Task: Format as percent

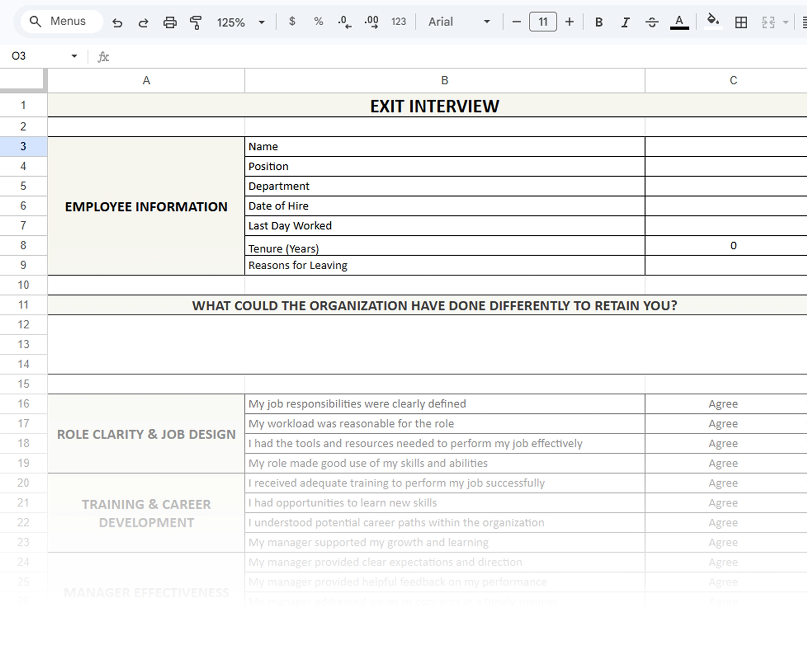Action: pyautogui.click(x=319, y=21)
